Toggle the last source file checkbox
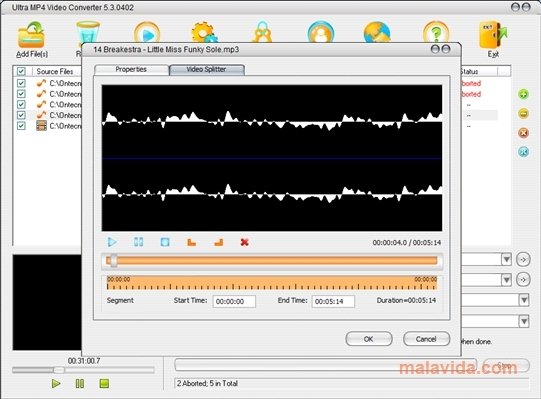 coord(21,126)
